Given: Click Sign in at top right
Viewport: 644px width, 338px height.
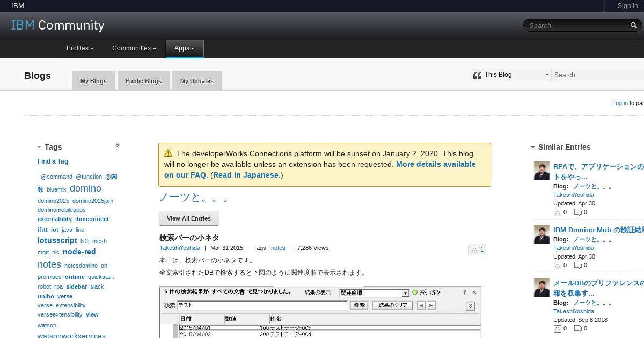Looking at the screenshot, I should 627,6.
